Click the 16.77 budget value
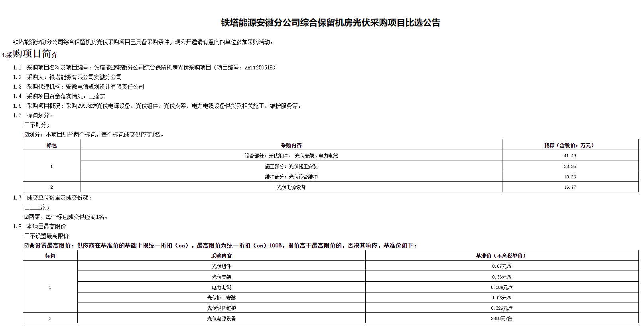This screenshot has height=328, width=644. (569, 187)
